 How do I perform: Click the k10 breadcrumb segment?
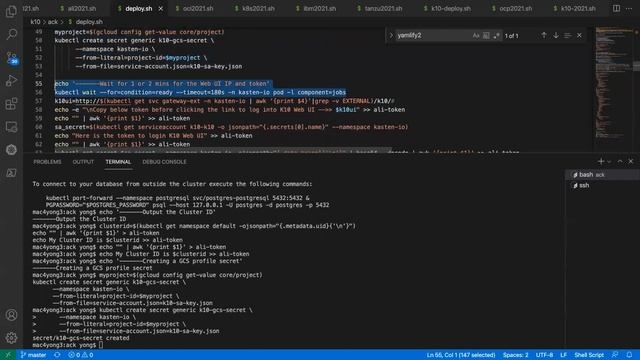pyautogui.click(x=36, y=22)
